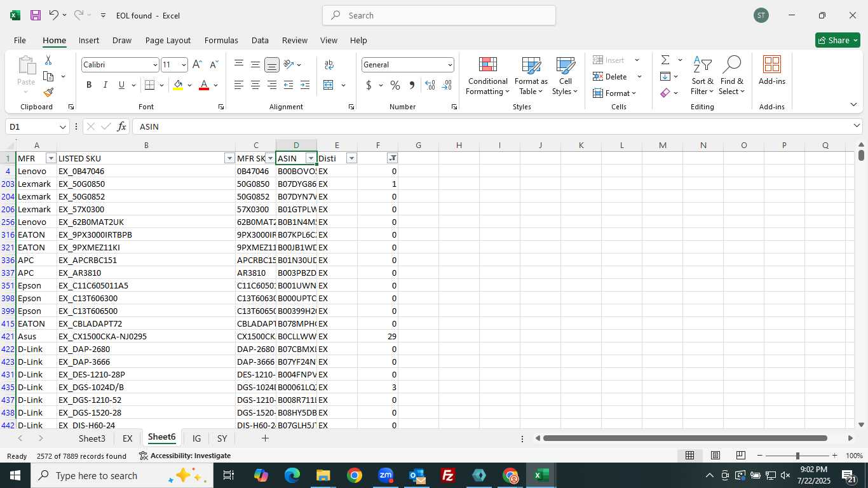The height and width of the screenshot is (488, 868).
Task: Increase font size with the large A icon
Action: [x=197, y=65]
